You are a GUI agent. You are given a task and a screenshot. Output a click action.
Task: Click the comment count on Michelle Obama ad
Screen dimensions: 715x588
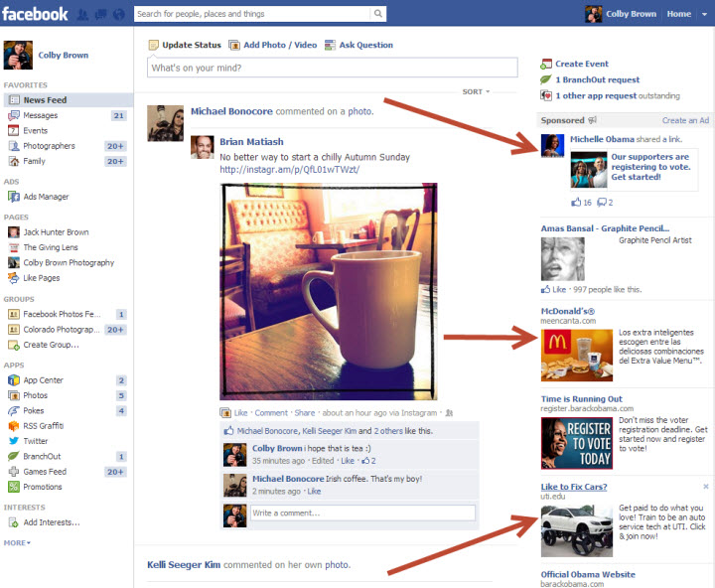tap(605, 202)
